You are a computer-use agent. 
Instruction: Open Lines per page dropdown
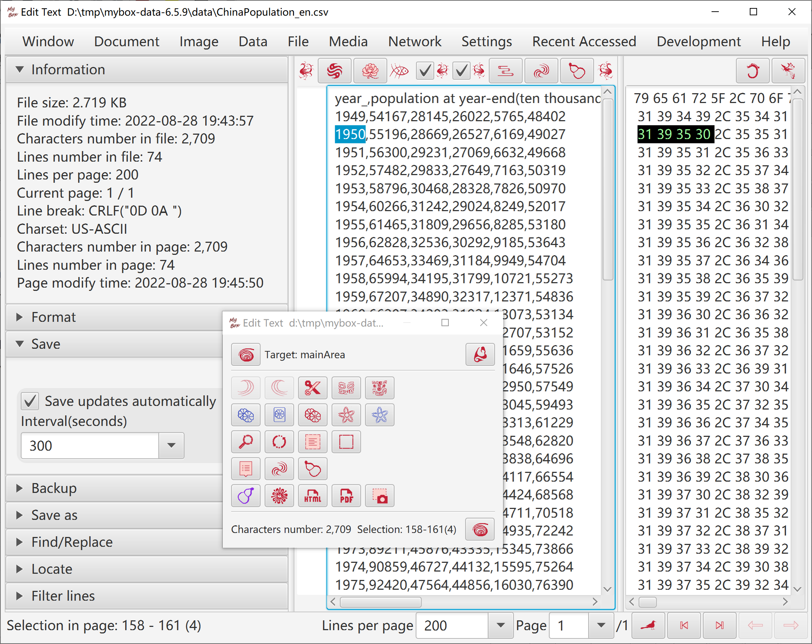500,625
